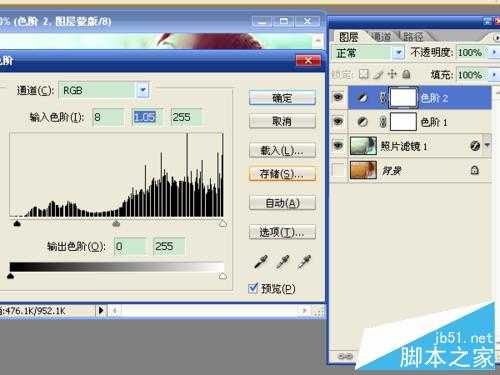Screen dimensions: 500x375
Task: Select the gray point eyedropper
Action: (x=283, y=262)
